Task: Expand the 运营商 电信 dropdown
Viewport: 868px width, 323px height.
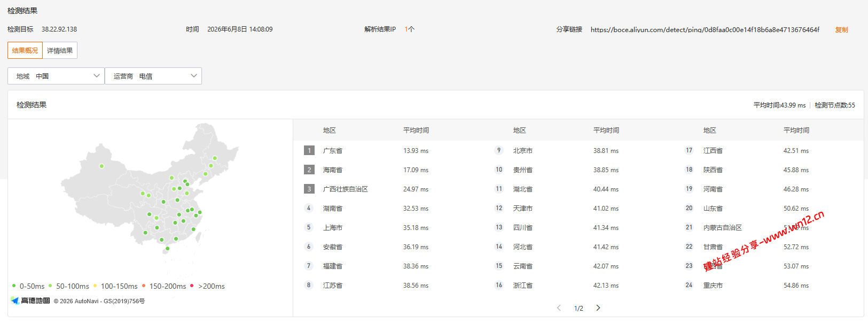Action: pos(153,76)
